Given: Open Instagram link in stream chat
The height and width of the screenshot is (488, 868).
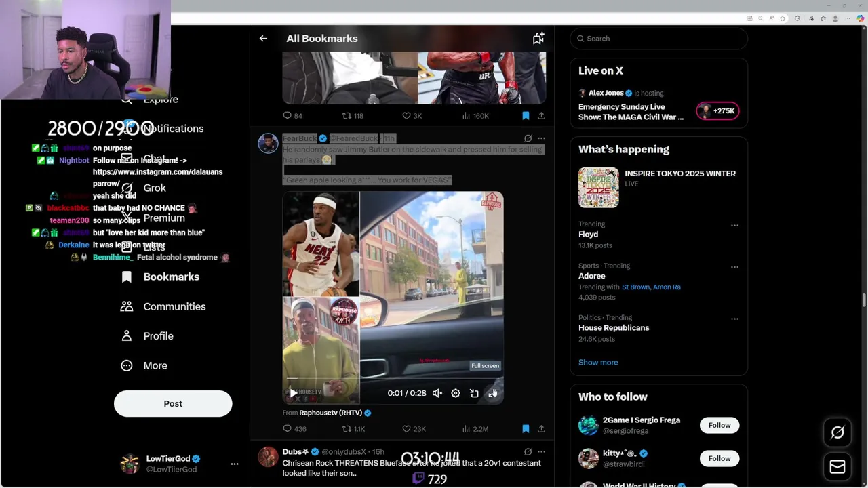Looking at the screenshot, I should [x=157, y=178].
